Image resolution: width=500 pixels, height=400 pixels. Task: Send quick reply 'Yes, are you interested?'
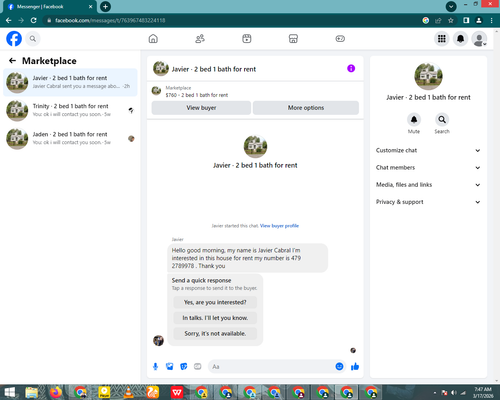215,302
